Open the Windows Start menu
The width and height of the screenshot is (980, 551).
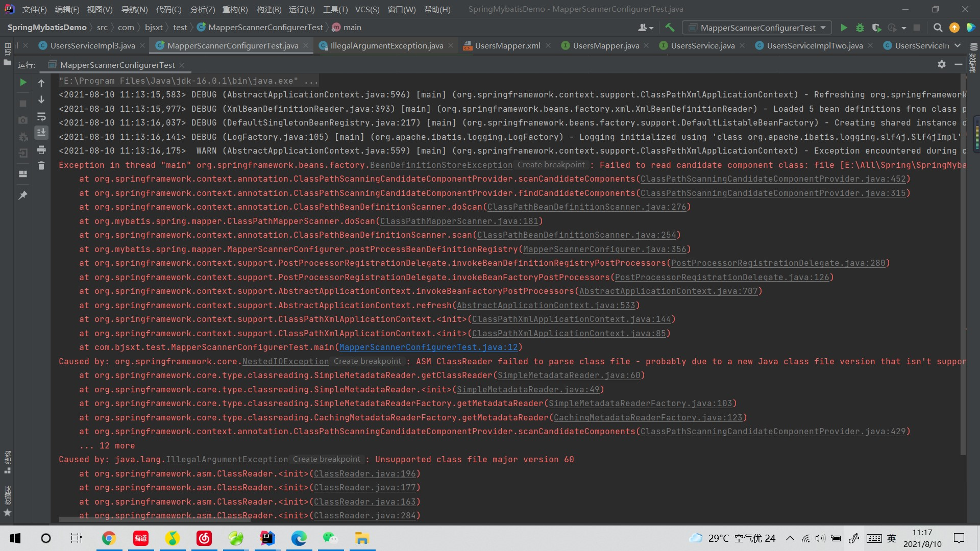(x=15, y=538)
